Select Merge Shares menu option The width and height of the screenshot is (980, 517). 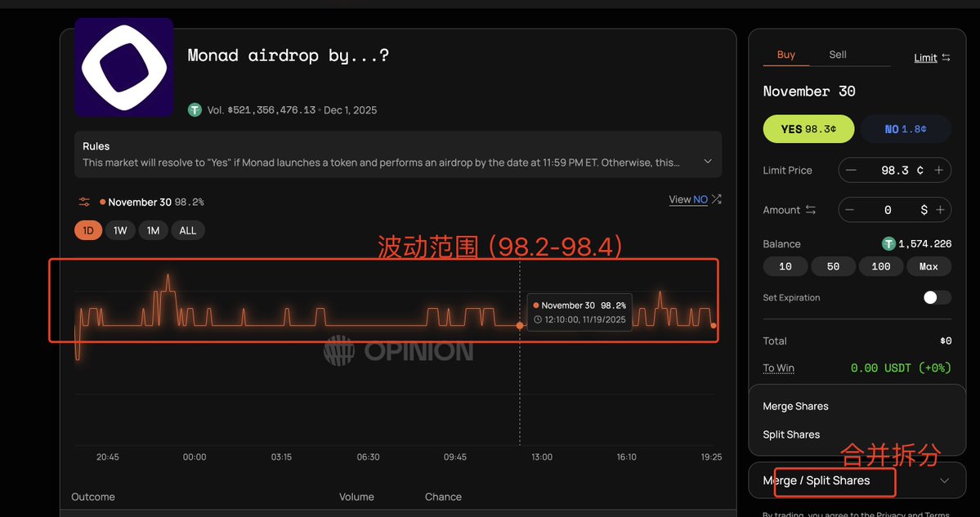coord(795,407)
